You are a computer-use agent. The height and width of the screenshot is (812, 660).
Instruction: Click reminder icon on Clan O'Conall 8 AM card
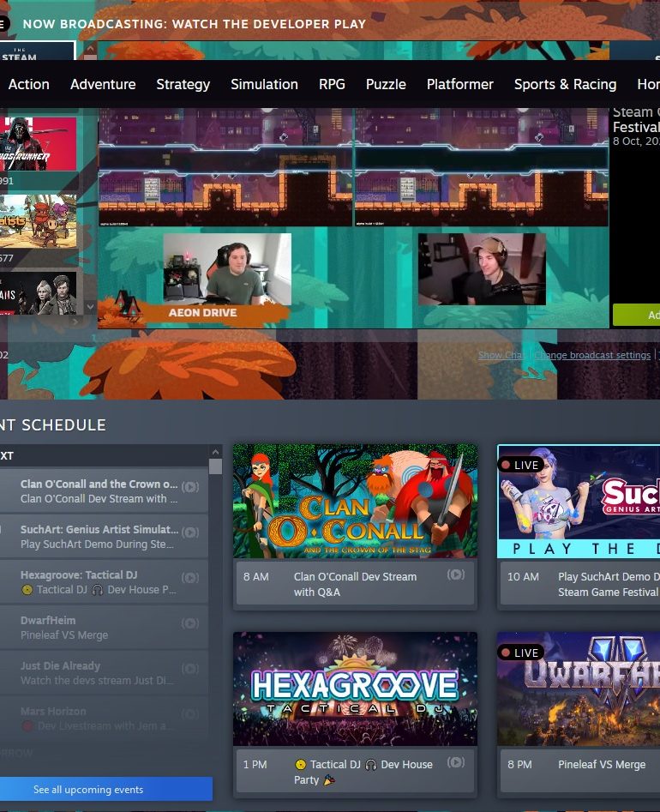[x=455, y=574]
